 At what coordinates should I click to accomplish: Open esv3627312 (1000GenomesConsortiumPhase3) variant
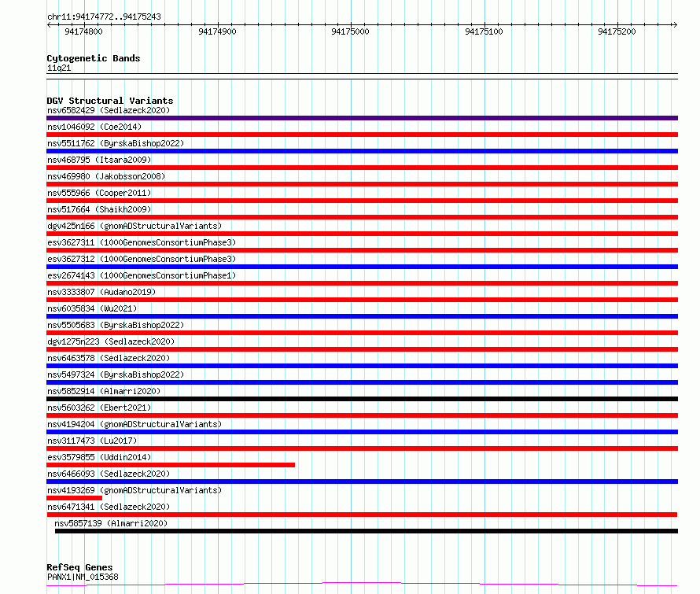coord(142,259)
